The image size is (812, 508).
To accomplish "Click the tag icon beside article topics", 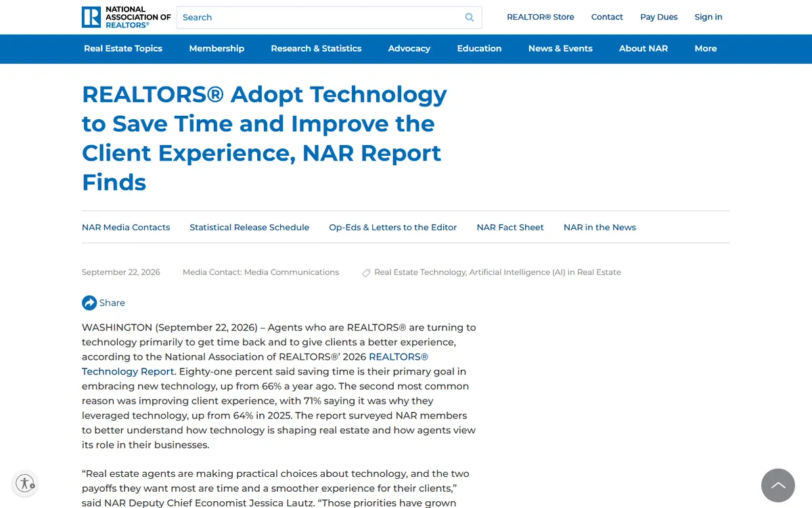I will pos(366,273).
